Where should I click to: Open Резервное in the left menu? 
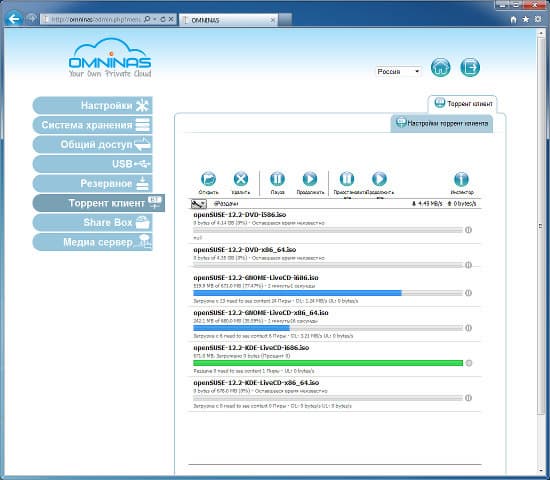pos(92,184)
